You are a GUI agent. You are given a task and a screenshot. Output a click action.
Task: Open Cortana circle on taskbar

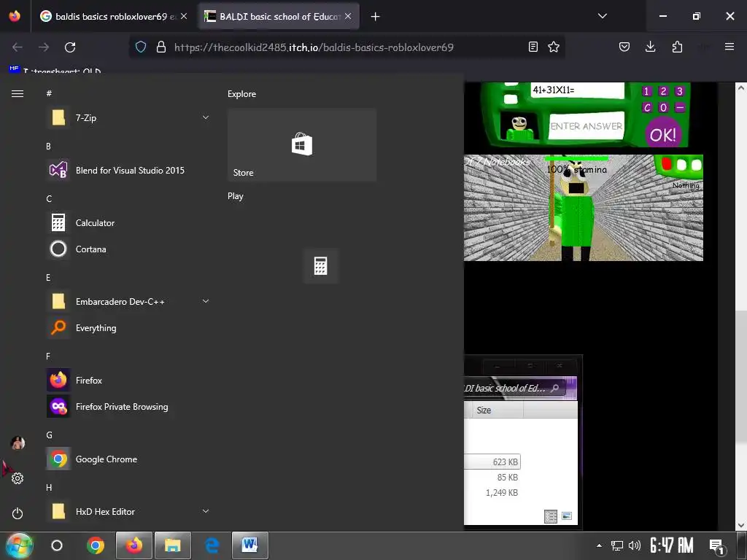coord(57,545)
